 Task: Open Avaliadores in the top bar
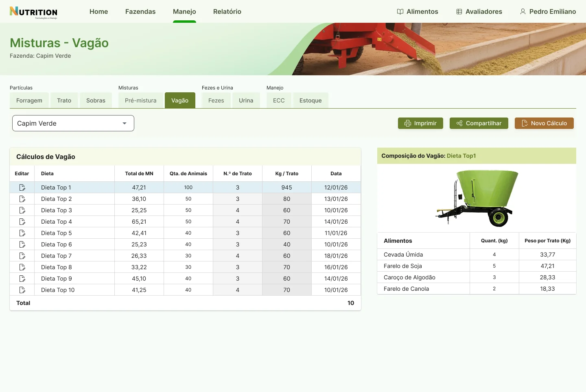(479, 11)
